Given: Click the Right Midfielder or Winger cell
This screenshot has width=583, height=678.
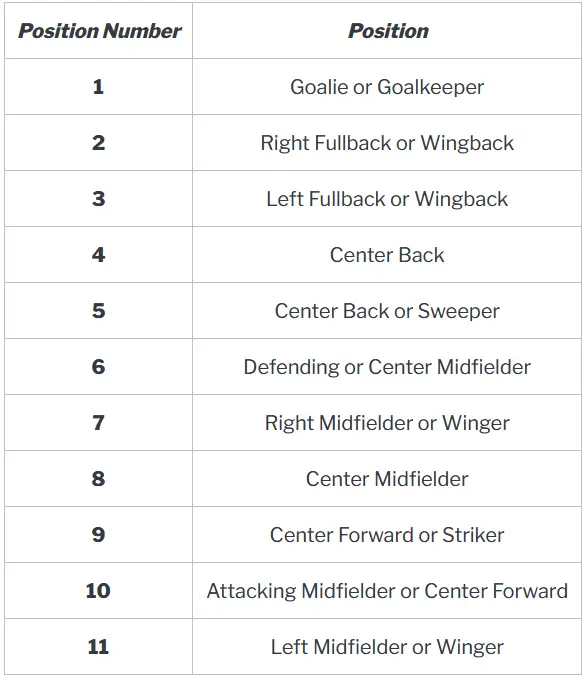Looking at the screenshot, I should 387,422.
